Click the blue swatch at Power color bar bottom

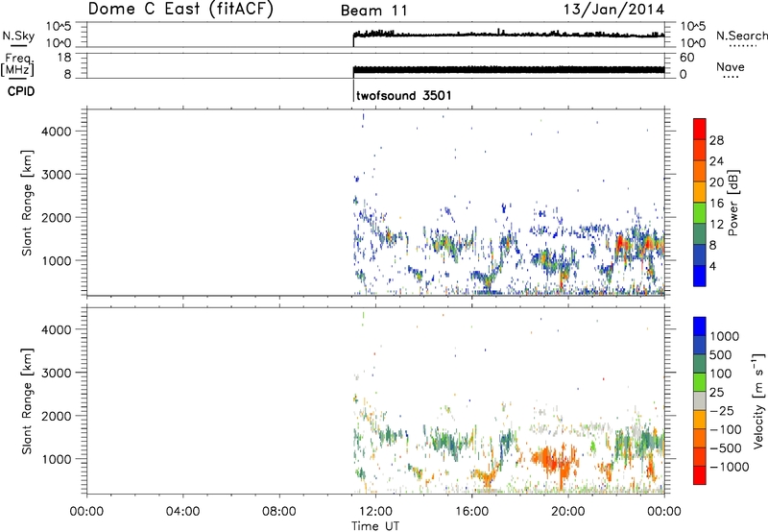click(x=700, y=276)
